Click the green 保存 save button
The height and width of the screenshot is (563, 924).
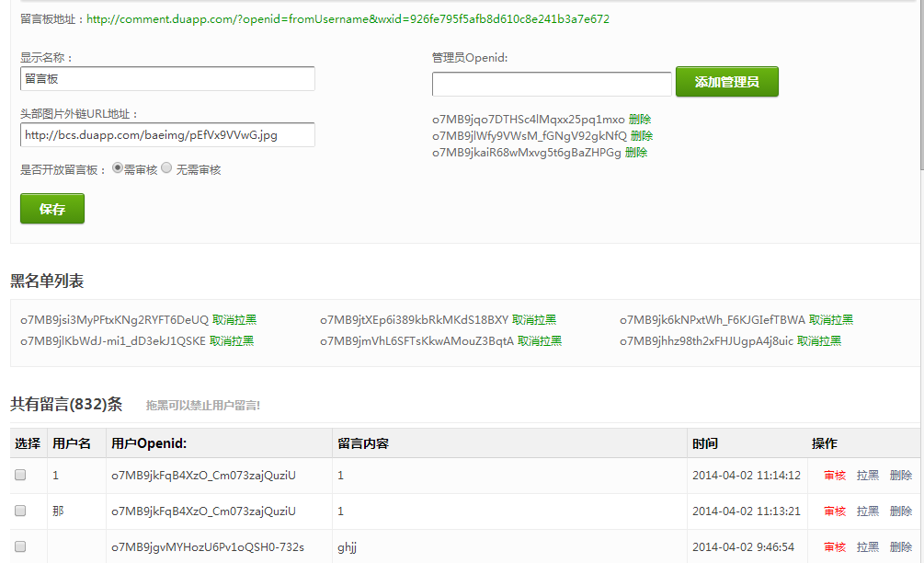[52, 209]
